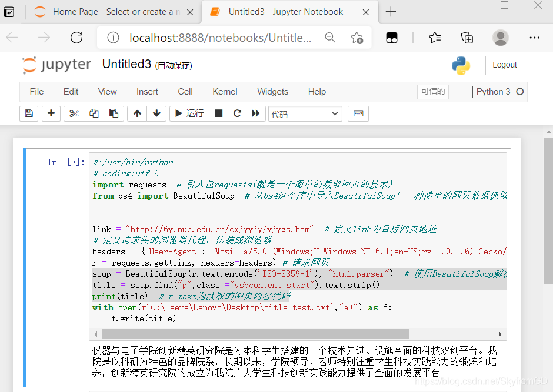Open command palette keyboard icon
Image resolution: width=553 pixels, height=392 pixels.
tap(358, 113)
